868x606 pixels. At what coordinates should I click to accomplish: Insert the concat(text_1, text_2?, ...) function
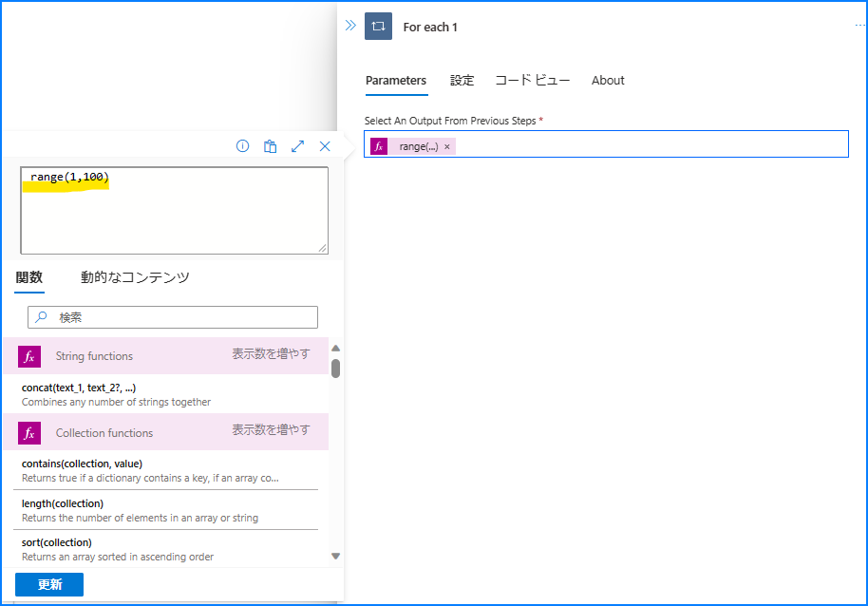(165, 394)
